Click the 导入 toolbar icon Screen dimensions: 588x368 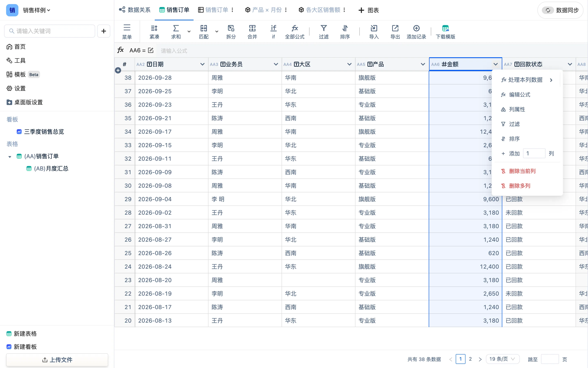click(374, 28)
